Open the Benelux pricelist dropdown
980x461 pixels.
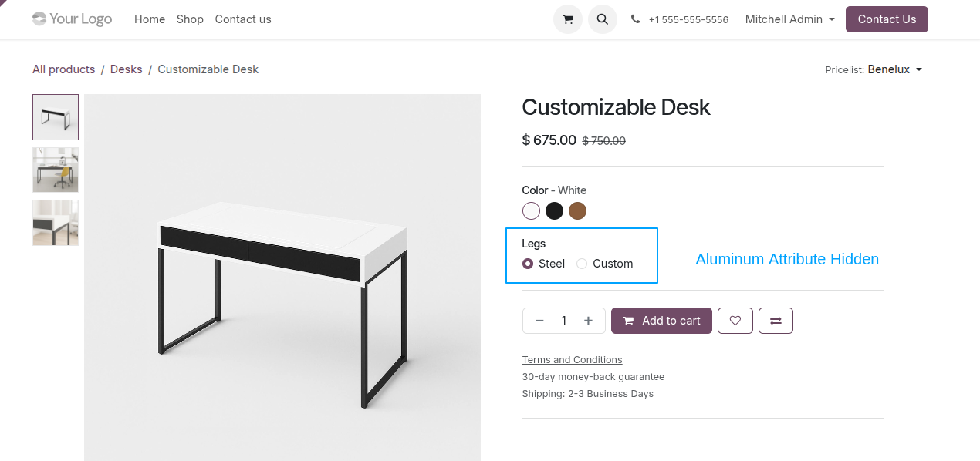(x=894, y=69)
